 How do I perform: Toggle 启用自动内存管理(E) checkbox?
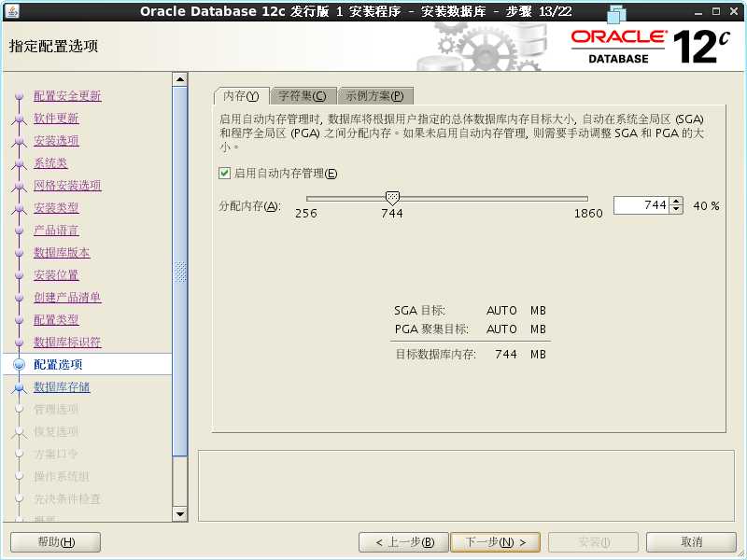coord(224,174)
